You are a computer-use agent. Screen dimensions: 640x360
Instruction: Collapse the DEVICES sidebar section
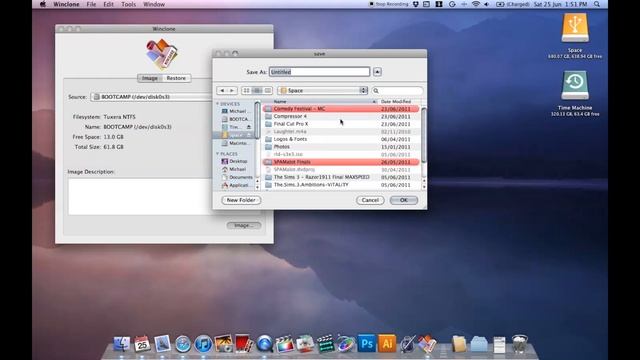point(218,104)
